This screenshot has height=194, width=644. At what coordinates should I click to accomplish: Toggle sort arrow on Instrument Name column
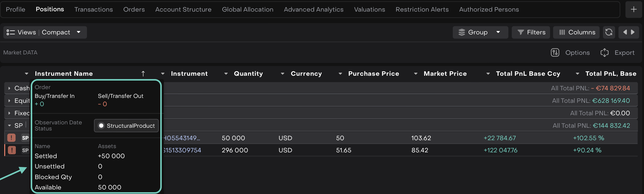coord(143,74)
